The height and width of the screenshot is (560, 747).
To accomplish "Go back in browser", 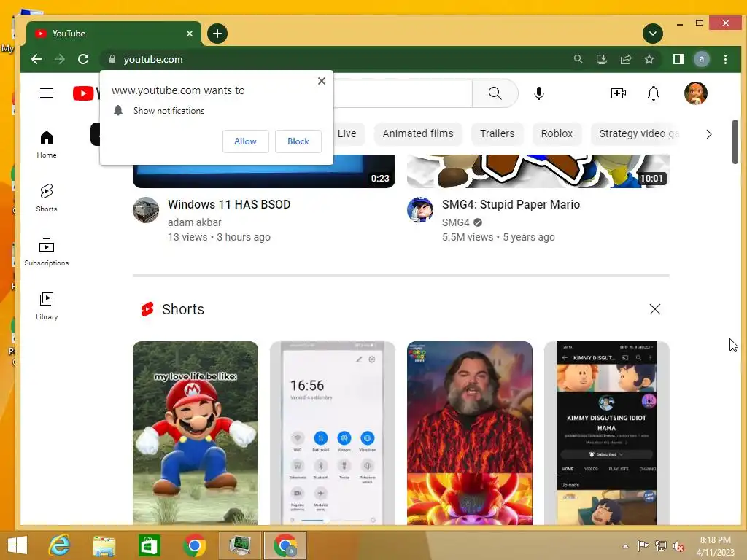I will tap(36, 59).
